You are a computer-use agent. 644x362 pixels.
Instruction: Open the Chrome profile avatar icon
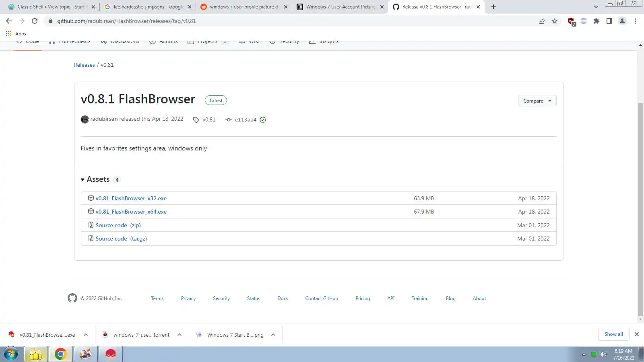tap(622, 21)
